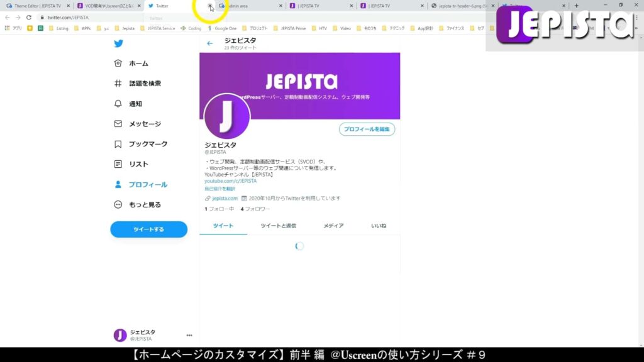The width and height of the screenshot is (644, 362).
Task: Open 話題を検索 (Explore) in the sidebar
Action: coord(145,84)
